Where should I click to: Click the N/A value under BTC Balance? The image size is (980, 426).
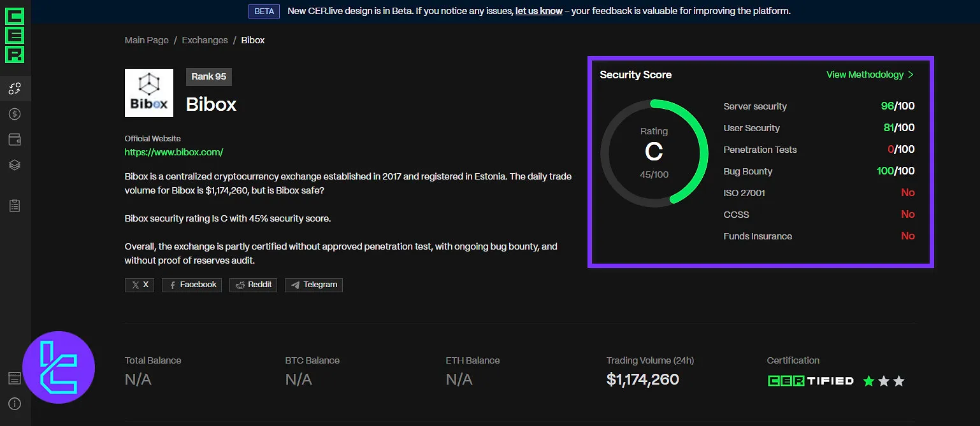coord(299,380)
